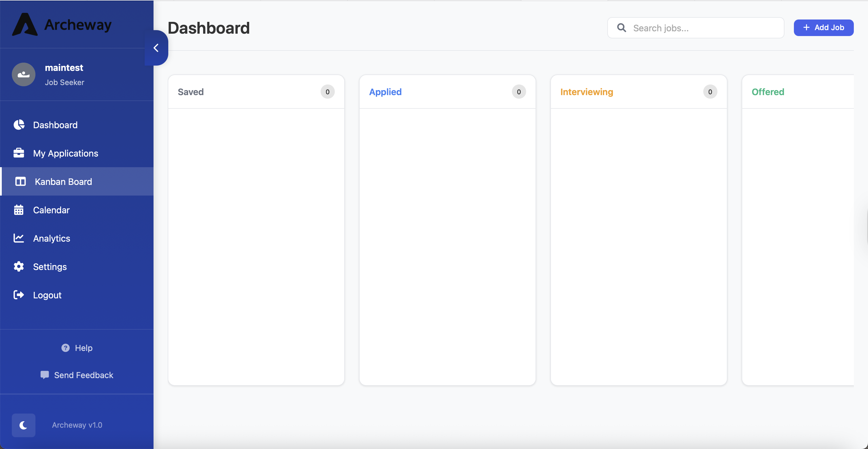Open Settings using the gear icon
Screen dimensions: 868x449
point(19,266)
